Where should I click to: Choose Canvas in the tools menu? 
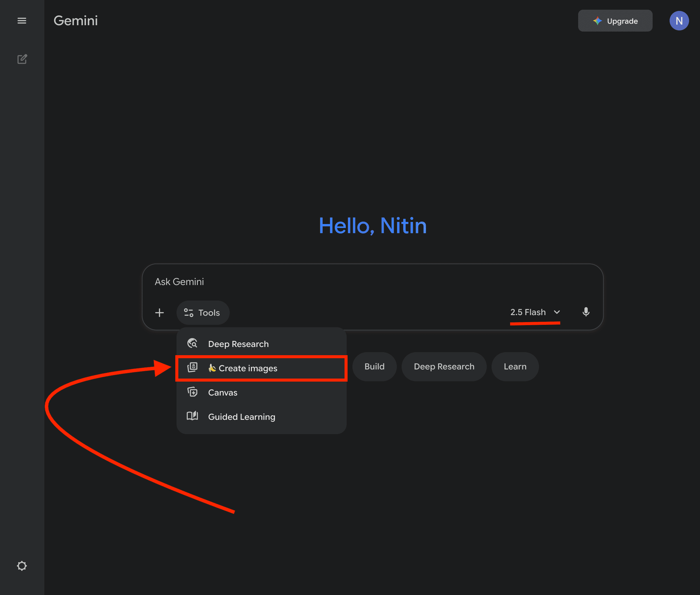[x=223, y=393]
